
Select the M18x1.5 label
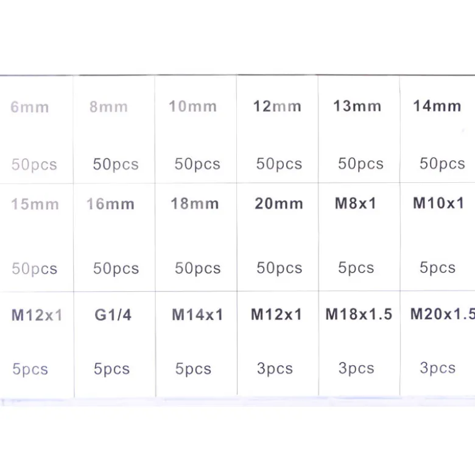click(359, 314)
